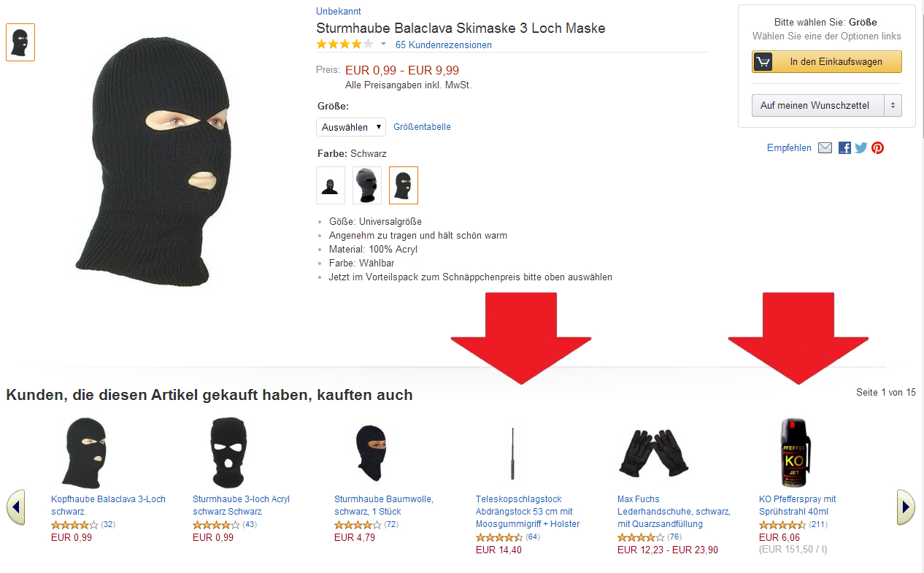
Task: Share product via email envelope icon
Action: pyautogui.click(x=825, y=147)
